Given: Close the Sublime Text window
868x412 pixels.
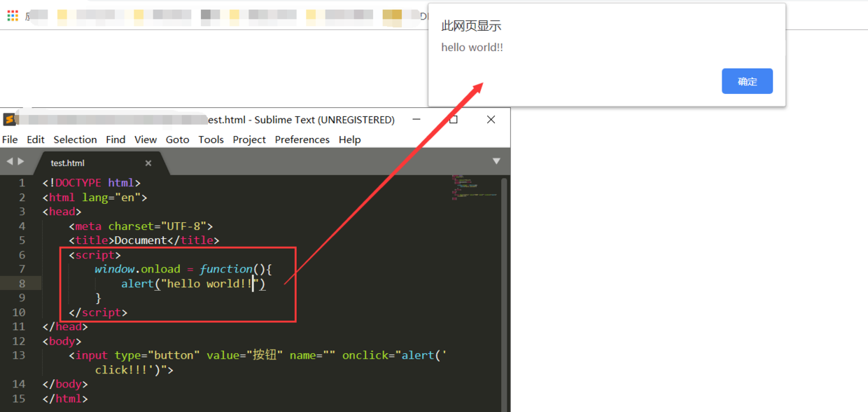Looking at the screenshot, I should [x=491, y=120].
